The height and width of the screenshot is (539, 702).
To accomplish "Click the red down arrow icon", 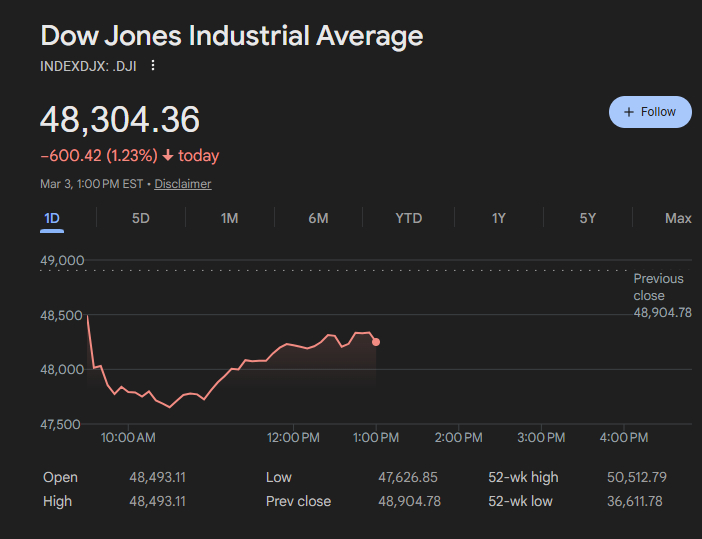I will pos(167,156).
